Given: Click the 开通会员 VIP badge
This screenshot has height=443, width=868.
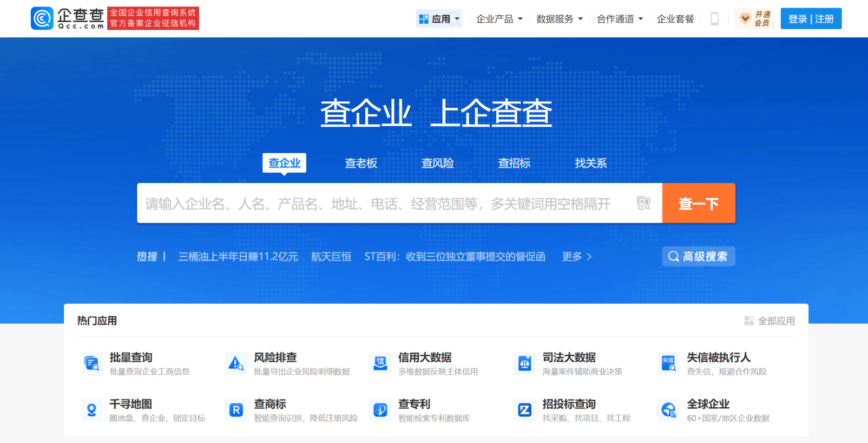Looking at the screenshot, I should (x=754, y=19).
